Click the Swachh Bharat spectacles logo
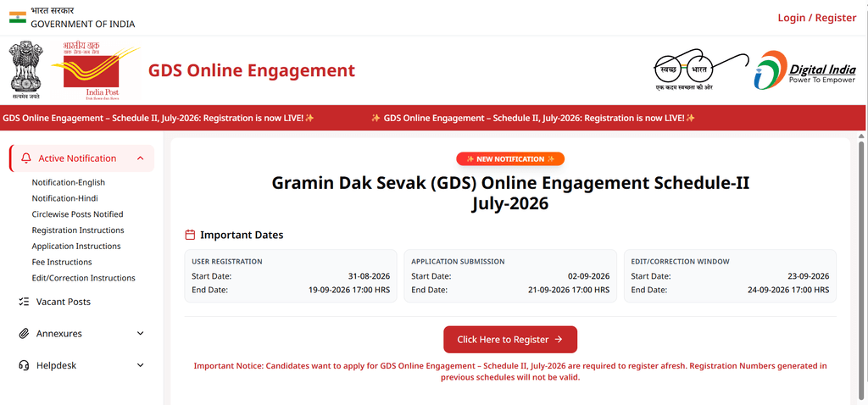The image size is (868, 405). click(x=701, y=69)
